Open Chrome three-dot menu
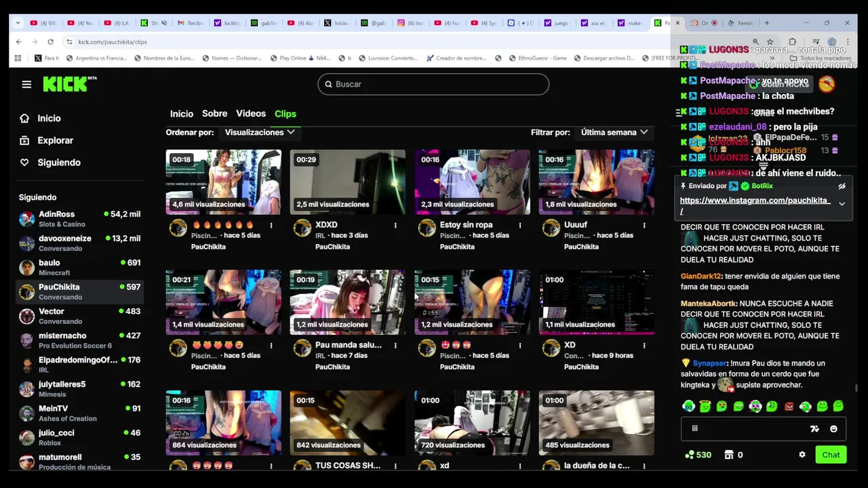Image resolution: width=868 pixels, height=488 pixels. click(x=848, y=41)
